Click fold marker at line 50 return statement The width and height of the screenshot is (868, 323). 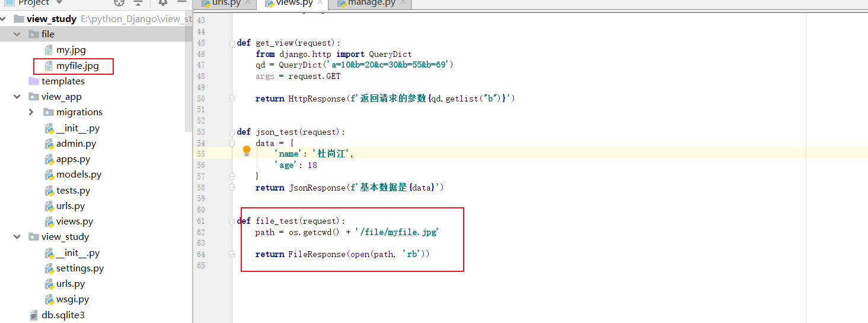click(232, 99)
